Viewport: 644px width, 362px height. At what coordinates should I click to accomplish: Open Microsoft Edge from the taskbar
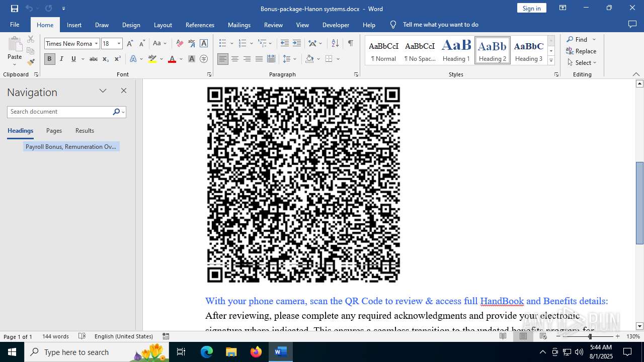point(207,352)
